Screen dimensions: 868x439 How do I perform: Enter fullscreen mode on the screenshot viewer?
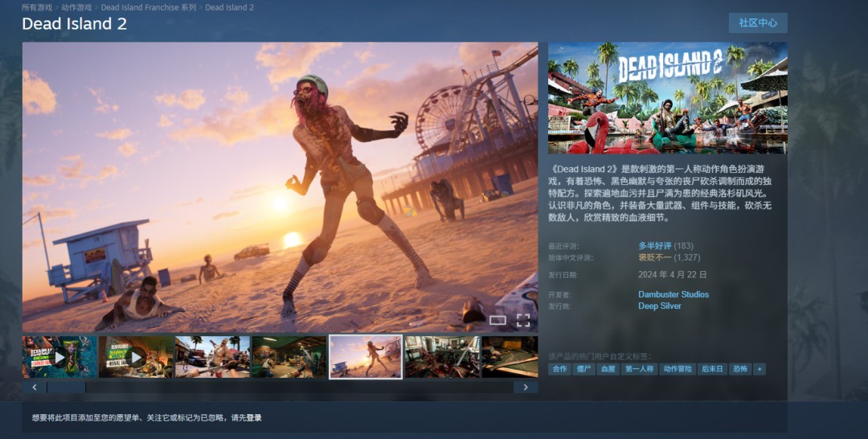point(523,320)
